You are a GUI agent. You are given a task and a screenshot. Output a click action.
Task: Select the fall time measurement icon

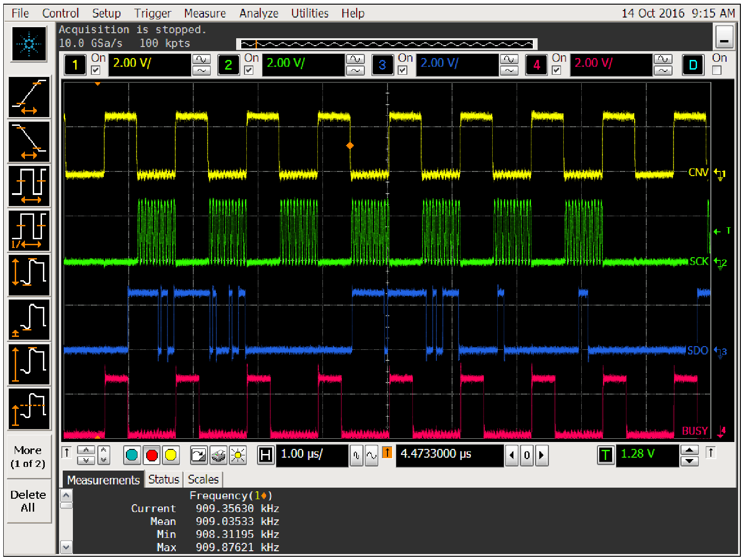point(29,141)
